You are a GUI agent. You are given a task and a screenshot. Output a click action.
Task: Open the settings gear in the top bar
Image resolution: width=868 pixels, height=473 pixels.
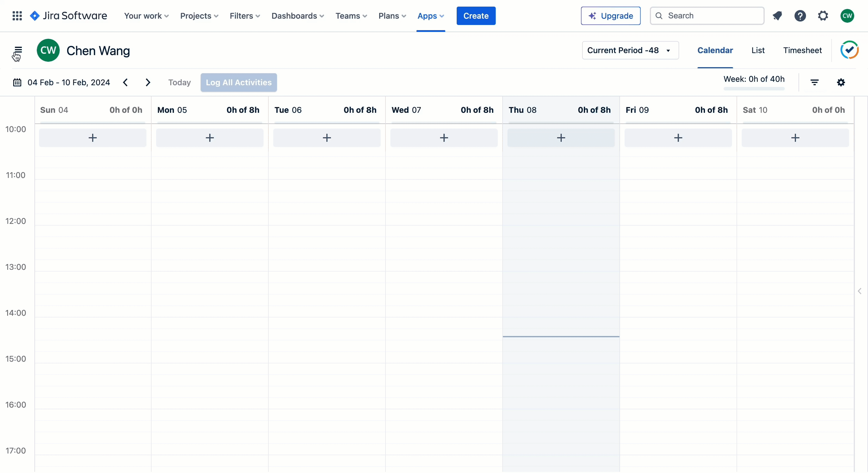(823, 16)
